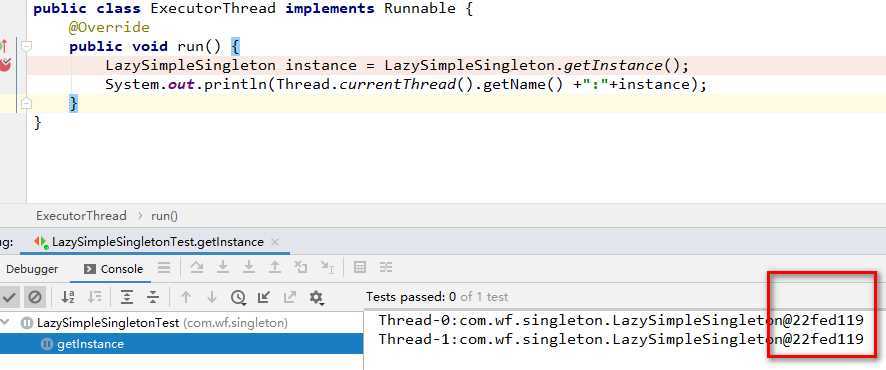Image resolution: width=886 pixels, height=370 pixels.
Task: Expand all test nodes
Action: tap(127, 297)
